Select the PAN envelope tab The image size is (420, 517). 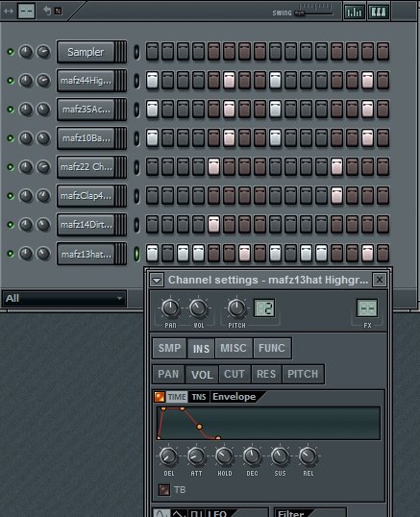click(168, 374)
